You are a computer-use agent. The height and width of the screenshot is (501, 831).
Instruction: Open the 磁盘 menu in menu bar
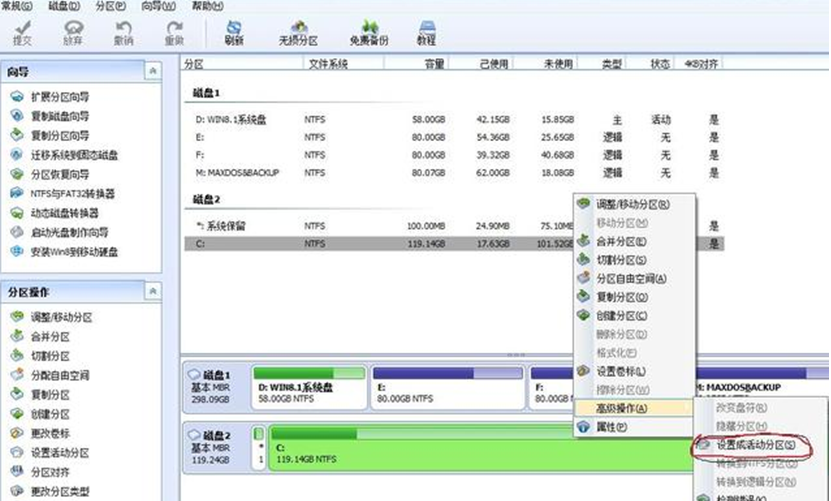(x=53, y=5)
